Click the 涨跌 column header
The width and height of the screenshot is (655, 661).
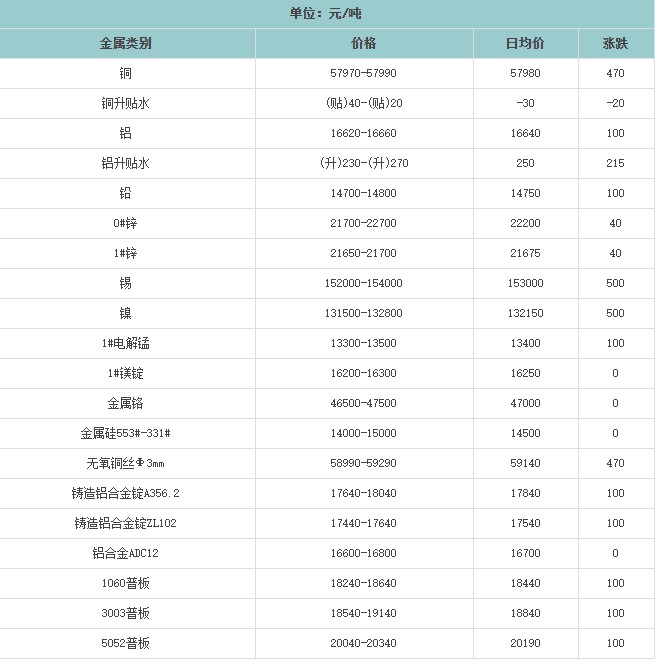(615, 44)
